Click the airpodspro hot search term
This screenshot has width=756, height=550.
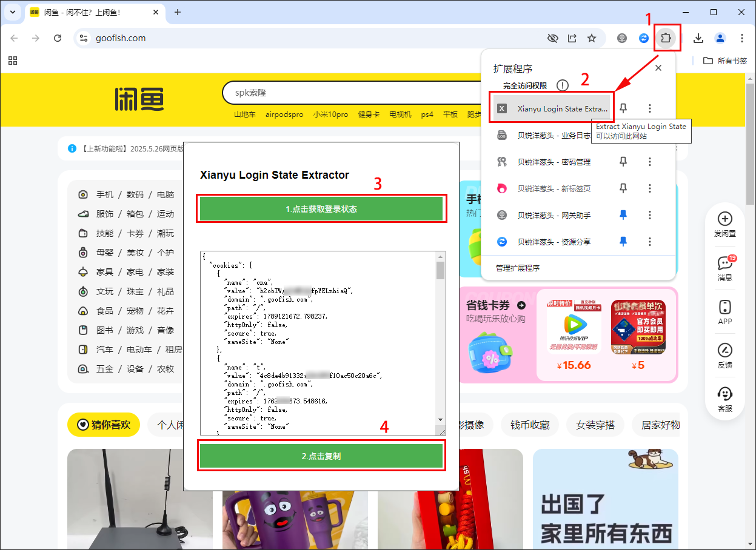(x=284, y=114)
